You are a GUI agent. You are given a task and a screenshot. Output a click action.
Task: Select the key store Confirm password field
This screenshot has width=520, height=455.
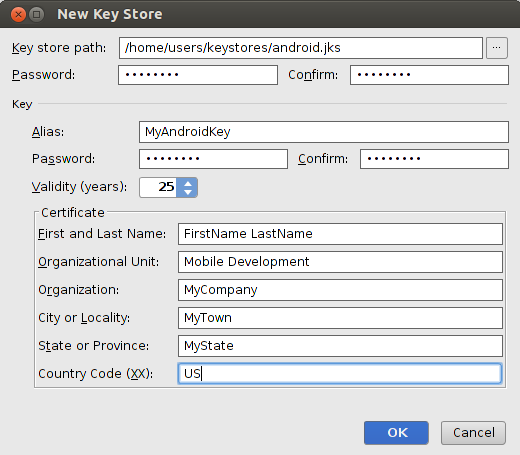(x=429, y=75)
